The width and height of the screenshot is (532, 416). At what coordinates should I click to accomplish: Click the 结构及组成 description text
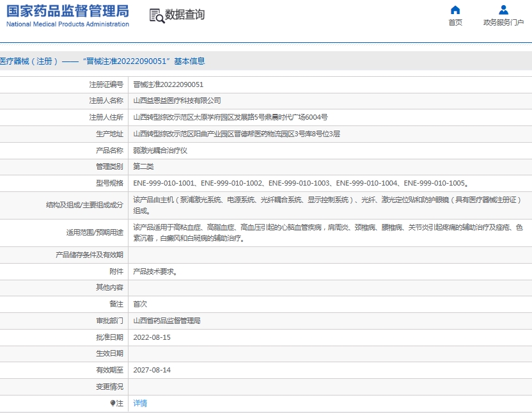coord(327,205)
